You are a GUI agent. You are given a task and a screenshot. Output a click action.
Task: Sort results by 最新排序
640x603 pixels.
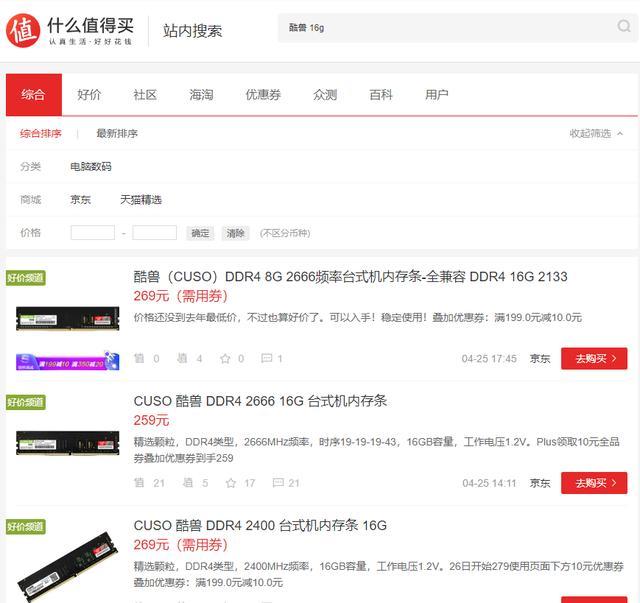117,134
